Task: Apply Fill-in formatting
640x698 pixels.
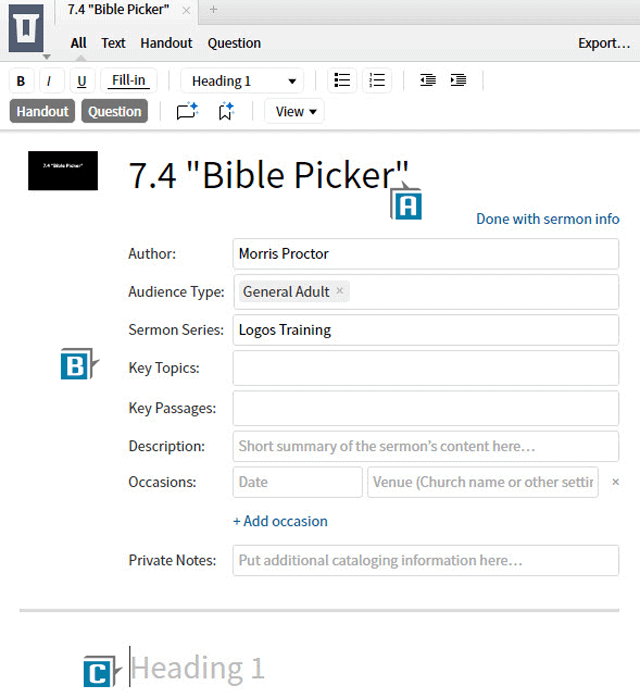Action: (128, 81)
